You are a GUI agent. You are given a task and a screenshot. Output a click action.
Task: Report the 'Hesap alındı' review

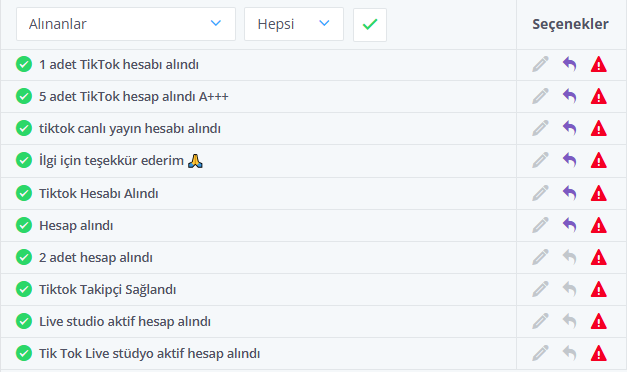coord(599,225)
